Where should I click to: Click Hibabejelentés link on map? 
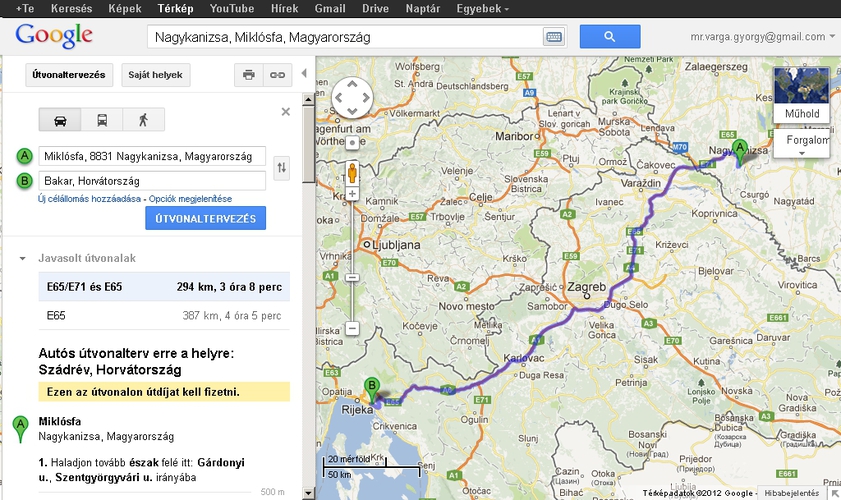point(792,493)
